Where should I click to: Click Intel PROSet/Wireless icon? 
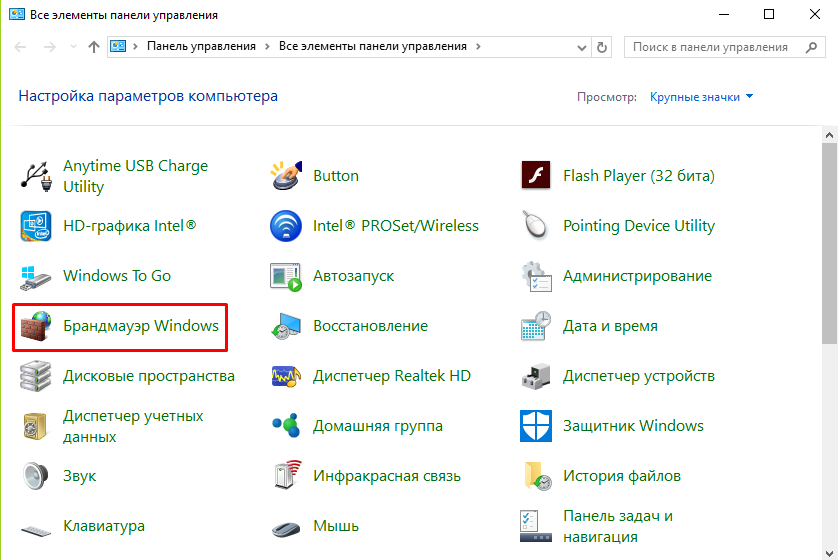pos(286,225)
